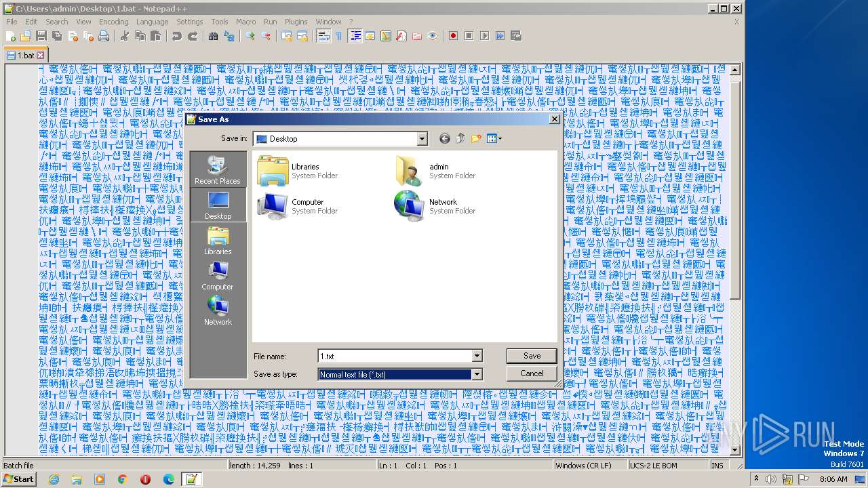Toggle Show All Characters pilcrow icon
Screen dimensions: 868x488
pyautogui.click(x=338, y=36)
